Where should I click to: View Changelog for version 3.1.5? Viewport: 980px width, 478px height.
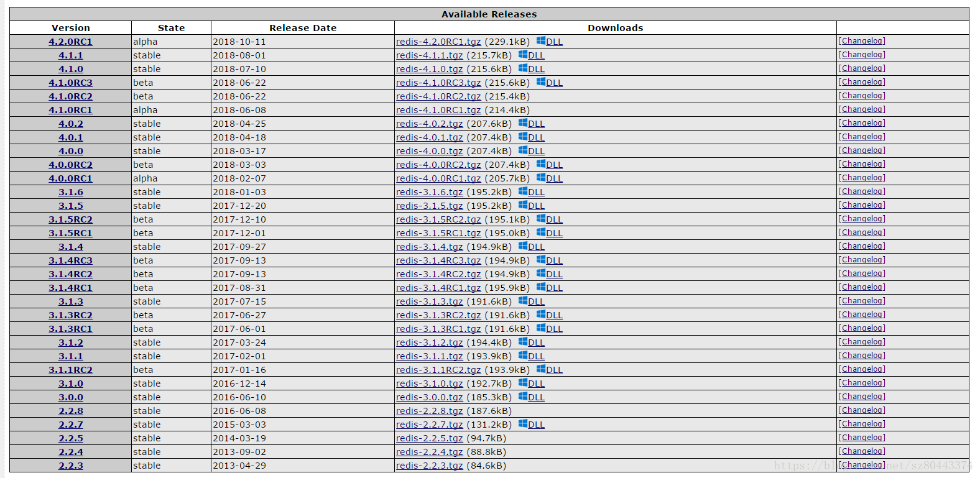click(x=862, y=205)
